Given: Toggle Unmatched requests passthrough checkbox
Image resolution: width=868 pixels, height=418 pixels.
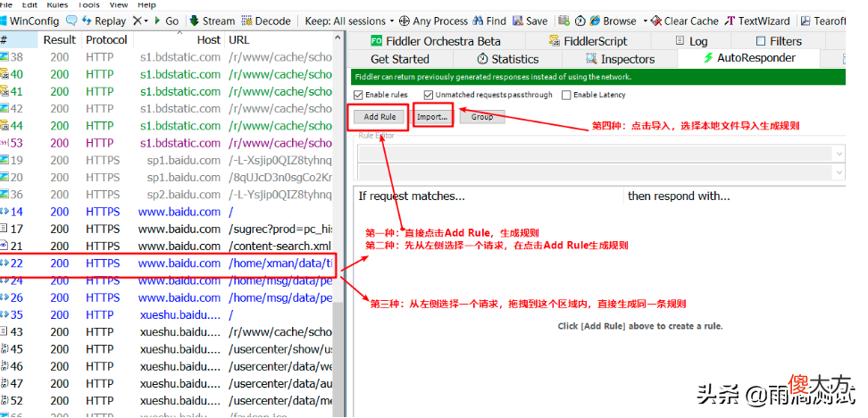Looking at the screenshot, I should click(429, 95).
